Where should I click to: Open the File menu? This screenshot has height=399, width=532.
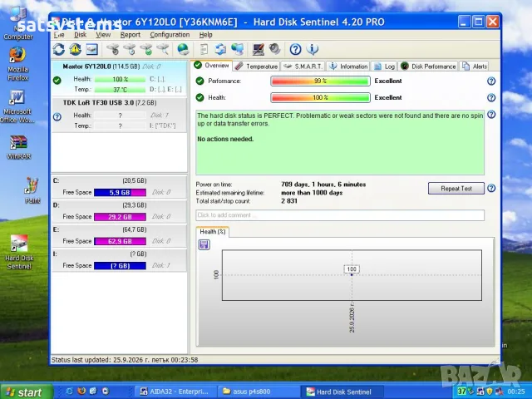point(59,35)
